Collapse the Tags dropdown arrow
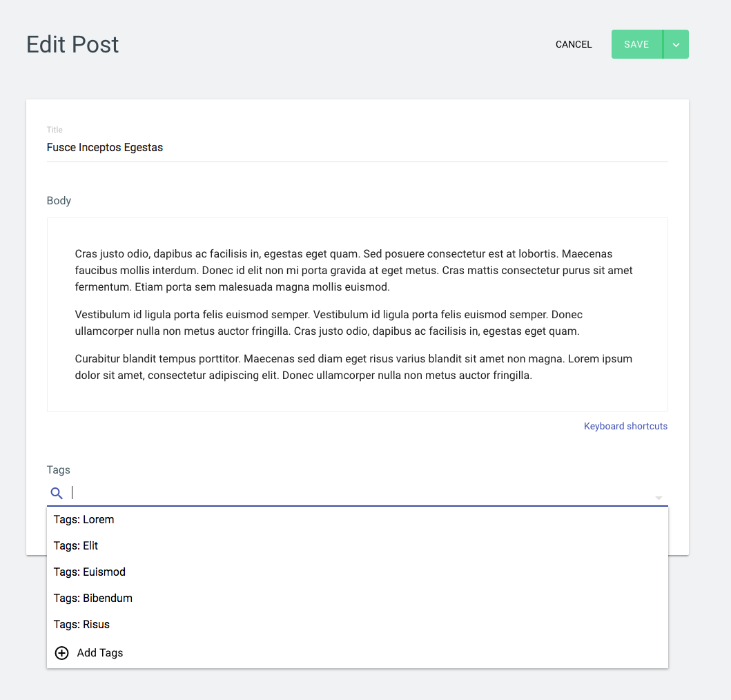Viewport: 731px width, 700px height. coord(659,498)
